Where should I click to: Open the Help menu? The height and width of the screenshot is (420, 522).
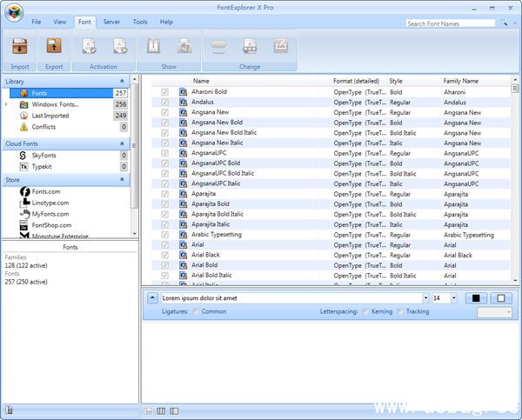click(166, 22)
